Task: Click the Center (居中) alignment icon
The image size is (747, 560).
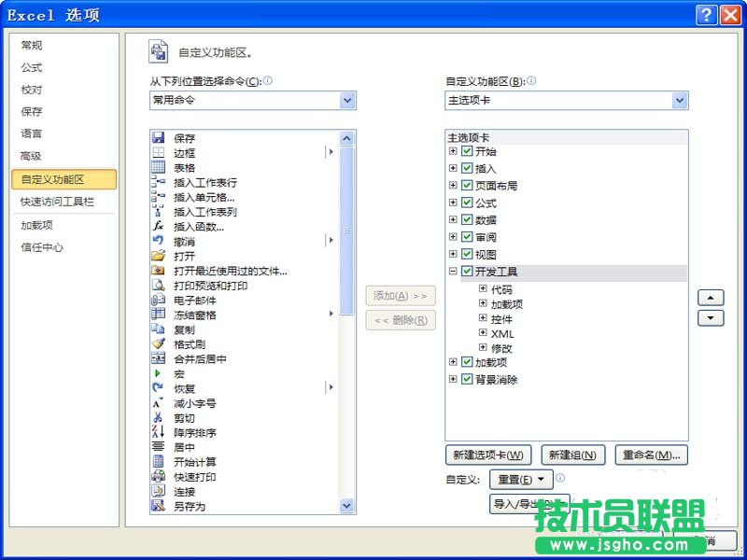Action: click(158, 447)
